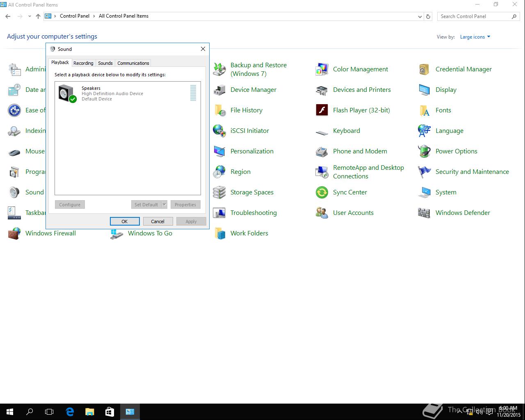Open File Explorer from the taskbar

pos(89,412)
